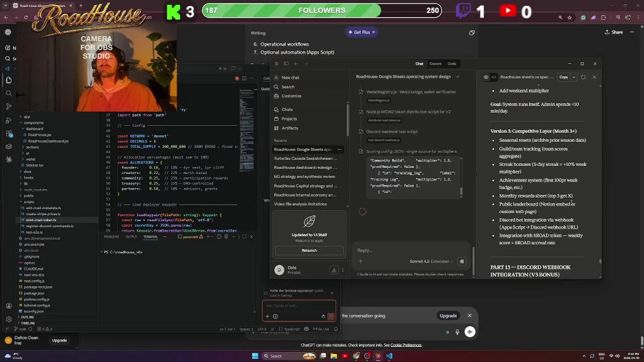Screen dimensions: 644x362
Task: Expand the TIMELINE section in VS Code
Action: pyautogui.click(x=28, y=323)
